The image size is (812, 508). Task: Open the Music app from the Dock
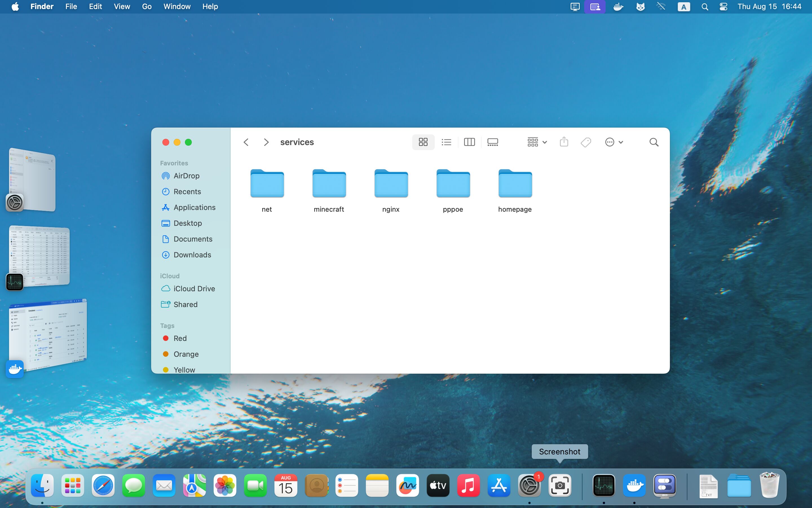click(x=468, y=485)
